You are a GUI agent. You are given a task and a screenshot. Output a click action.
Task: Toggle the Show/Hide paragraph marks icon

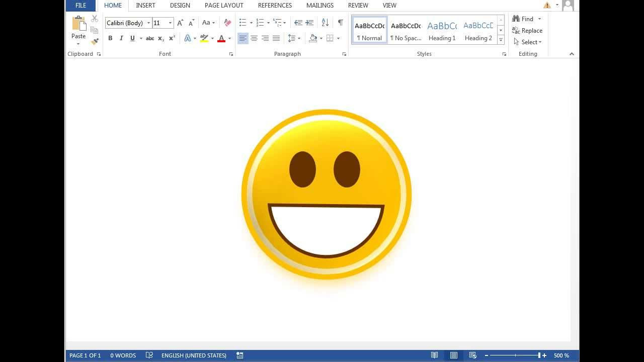[342, 23]
